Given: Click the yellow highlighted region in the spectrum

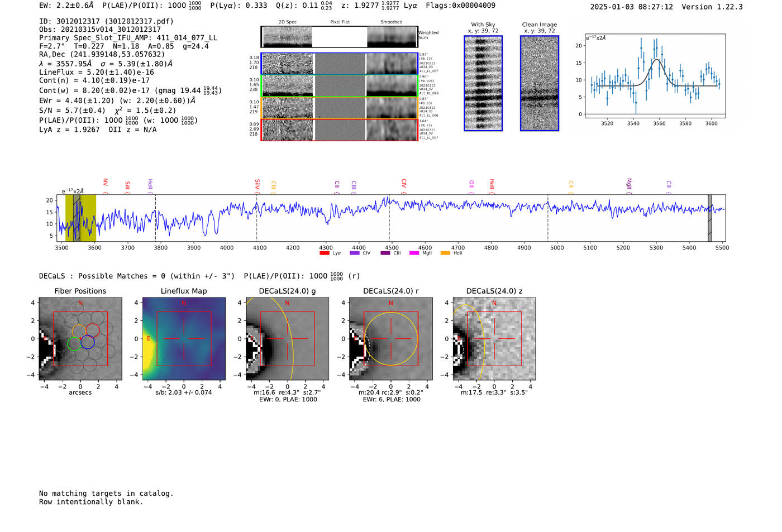Looking at the screenshot, I should click(x=80, y=218).
